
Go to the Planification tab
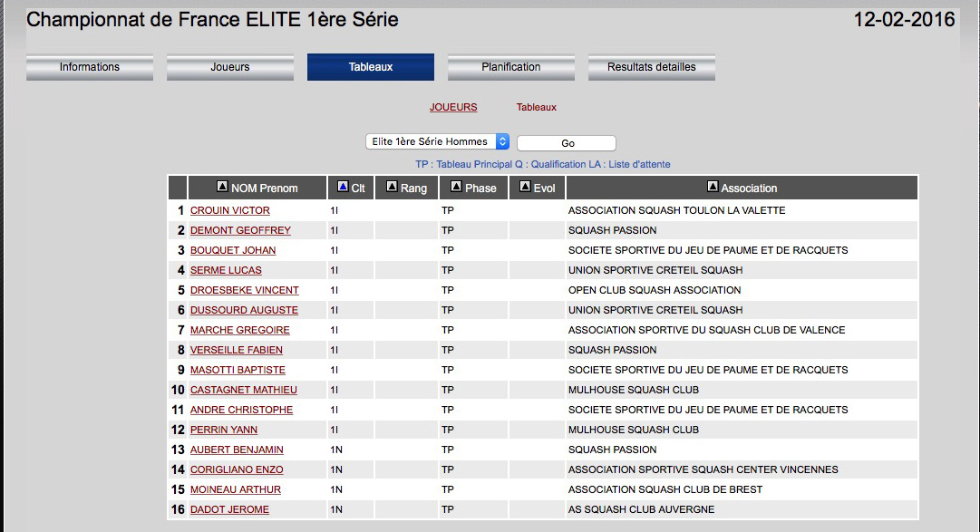511,67
